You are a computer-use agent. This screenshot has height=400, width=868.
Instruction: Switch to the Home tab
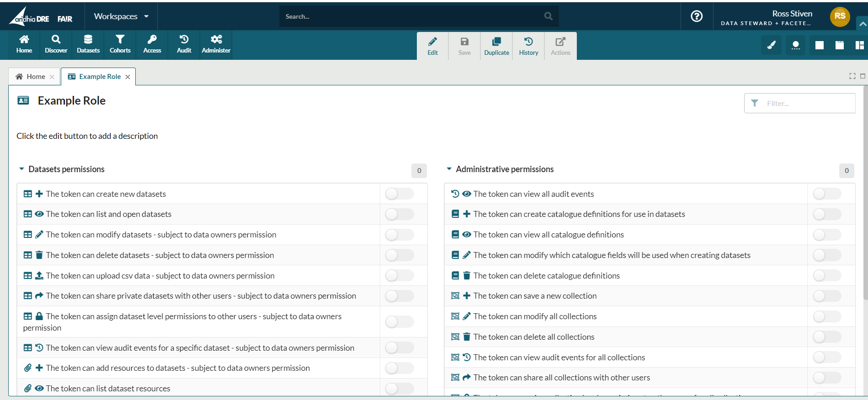point(31,77)
